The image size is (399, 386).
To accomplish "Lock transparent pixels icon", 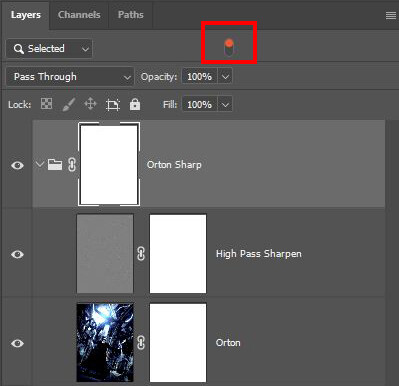I will click(46, 104).
